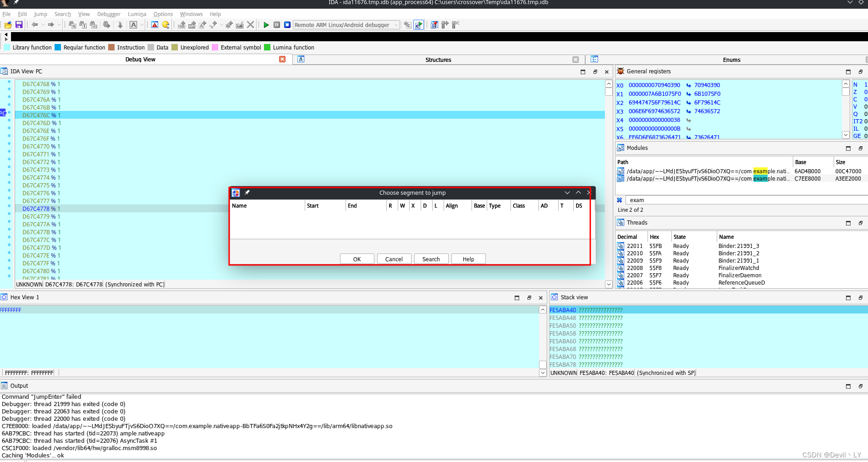
Task: Click the down arrow jump toolbar icon
Action: pyautogui.click(x=120, y=25)
